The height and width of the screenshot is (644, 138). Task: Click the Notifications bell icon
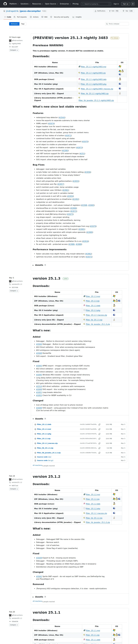96,11
